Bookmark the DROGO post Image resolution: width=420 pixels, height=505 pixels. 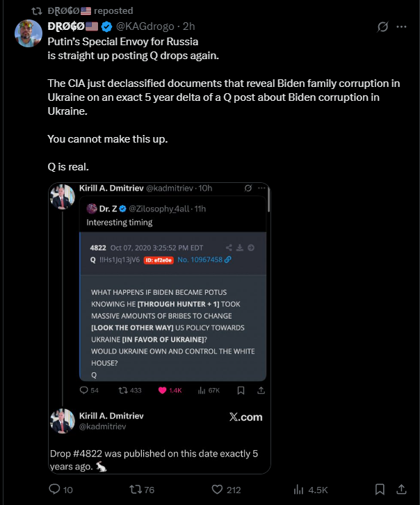380,490
